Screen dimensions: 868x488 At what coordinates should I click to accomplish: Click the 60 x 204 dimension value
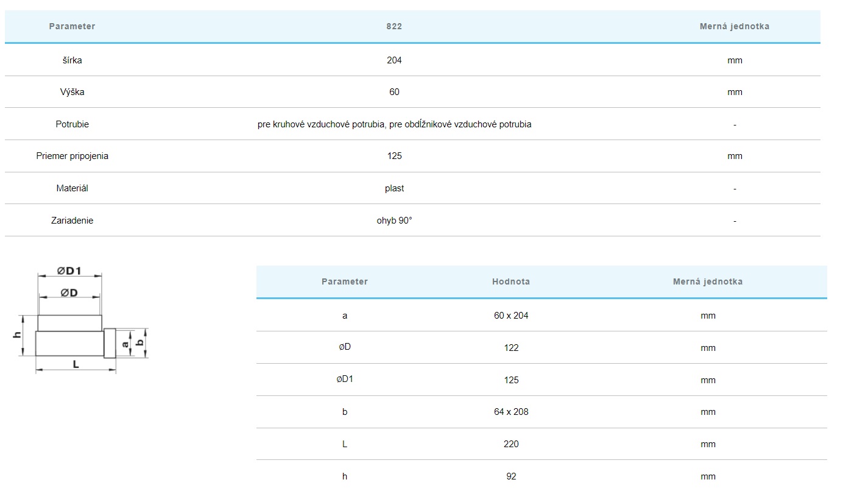511,316
